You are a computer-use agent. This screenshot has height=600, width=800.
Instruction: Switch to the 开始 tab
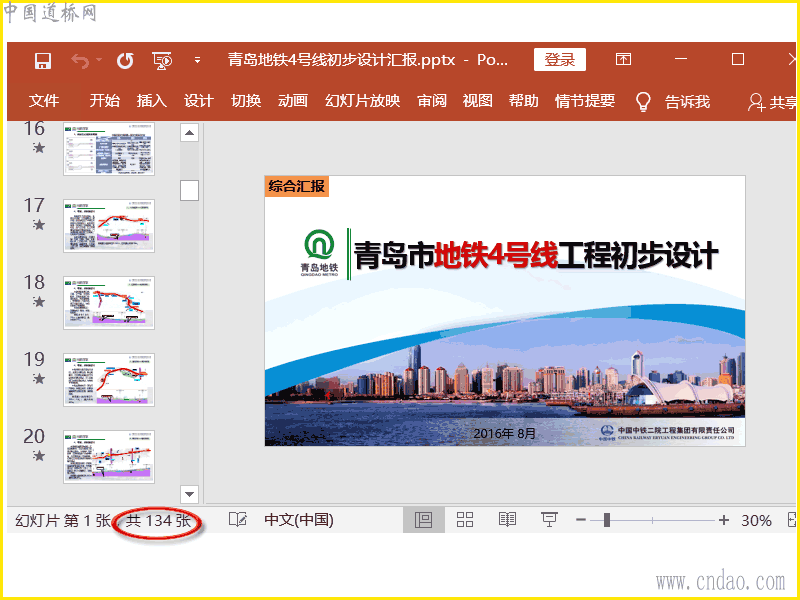105,101
